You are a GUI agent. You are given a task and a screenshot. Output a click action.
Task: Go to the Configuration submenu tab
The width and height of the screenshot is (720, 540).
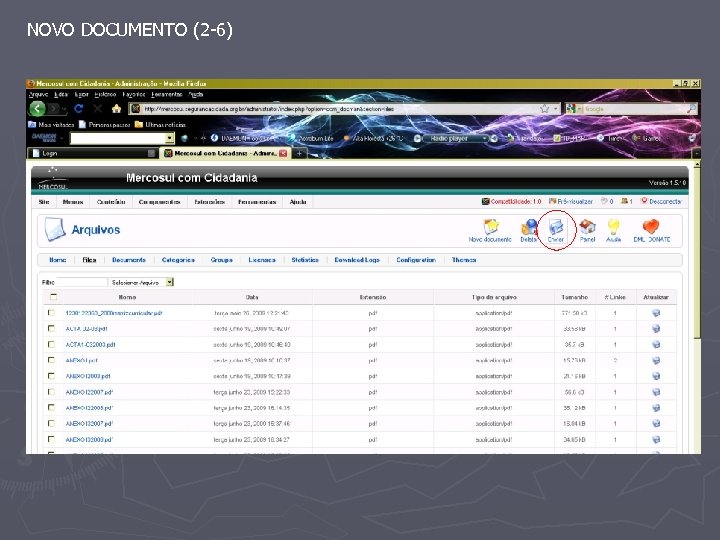coord(416,260)
